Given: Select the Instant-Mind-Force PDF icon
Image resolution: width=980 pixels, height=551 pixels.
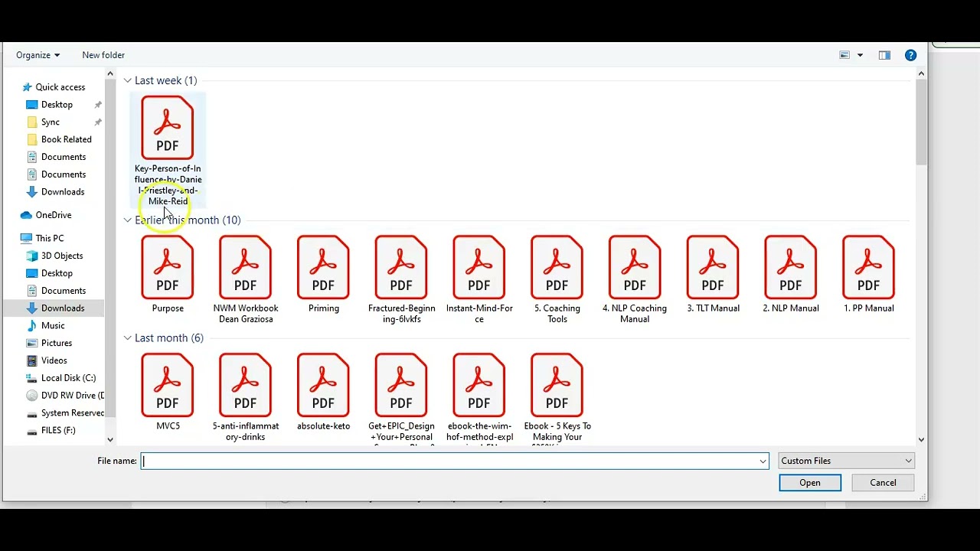Looking at the screenshot, I should pyautogui.click(x=479, y=267).
